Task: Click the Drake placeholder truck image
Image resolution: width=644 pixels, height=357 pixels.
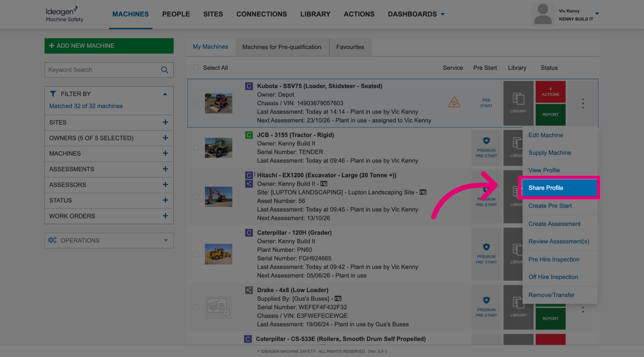Action: pyautogui.click(x=218, y=307)
